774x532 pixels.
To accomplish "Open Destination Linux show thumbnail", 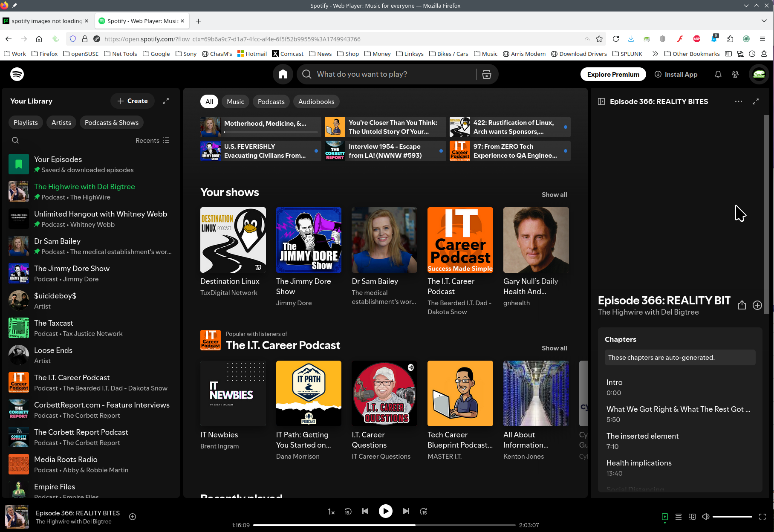I will click(x=233, y=240).
